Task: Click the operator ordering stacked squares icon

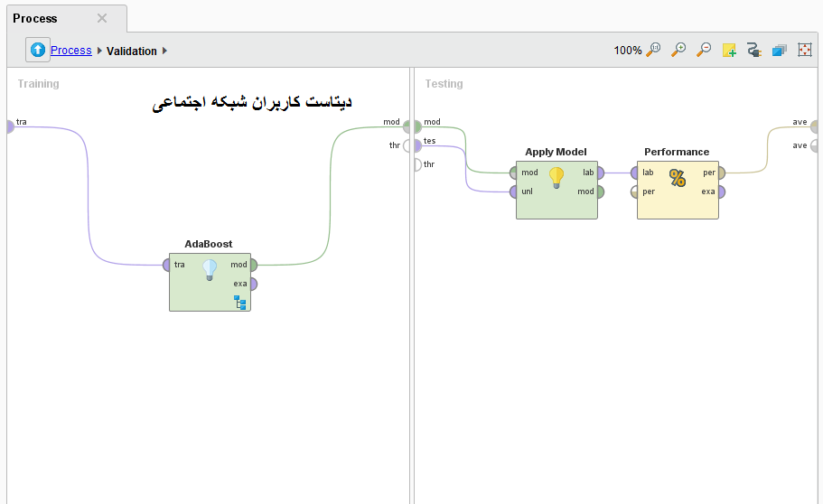Action: click(x=780, y=51)
